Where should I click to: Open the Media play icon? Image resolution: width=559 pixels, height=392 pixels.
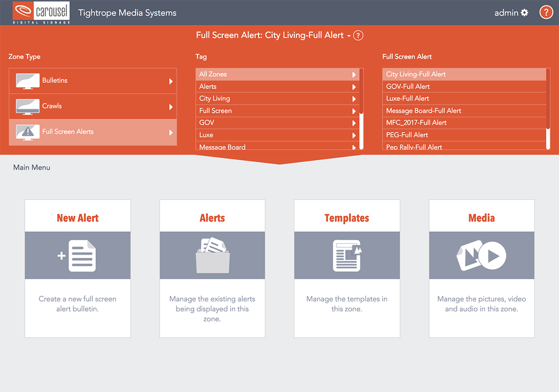click(481, 256)
